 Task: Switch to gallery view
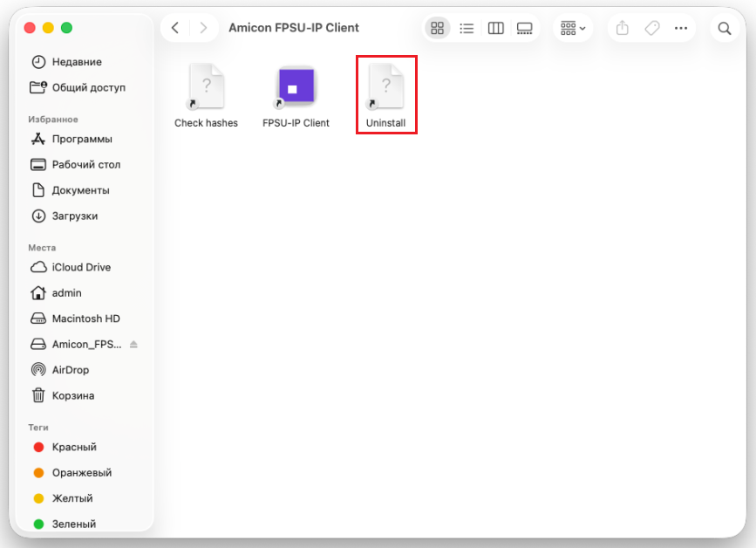point(525,29)
